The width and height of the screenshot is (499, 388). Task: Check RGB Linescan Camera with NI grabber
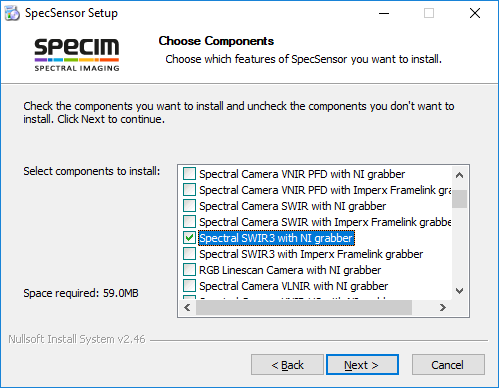(x=189, y=270)
